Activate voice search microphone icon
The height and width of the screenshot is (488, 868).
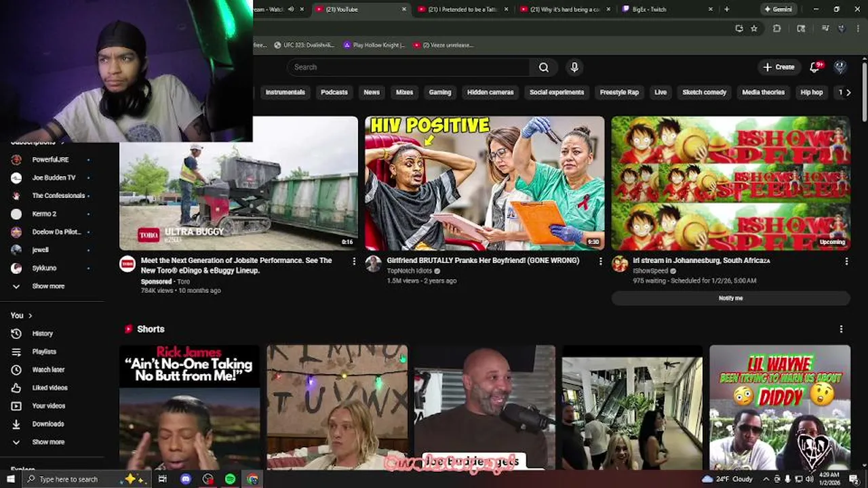pos(574,67)
